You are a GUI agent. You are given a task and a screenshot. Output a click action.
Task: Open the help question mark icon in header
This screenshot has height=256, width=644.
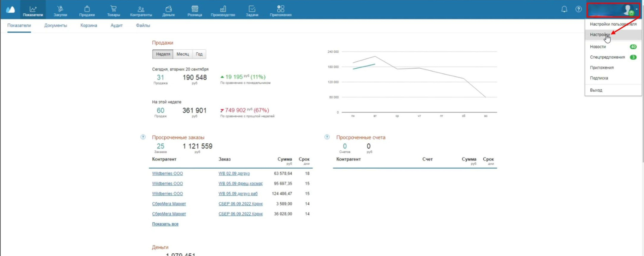[x=579, y=9]
